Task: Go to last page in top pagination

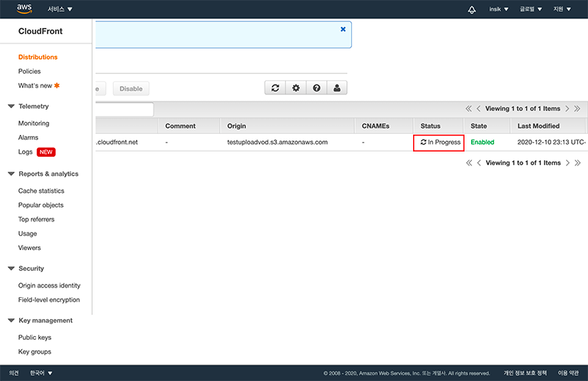Action: tap(577, 108)
